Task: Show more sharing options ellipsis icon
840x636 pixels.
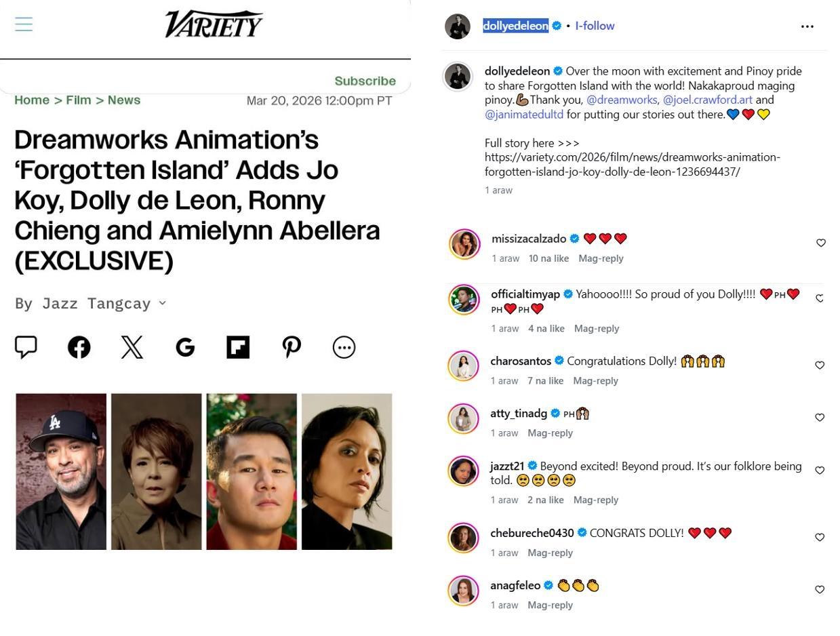Action: pyautogui.click(x=344, y=347)
